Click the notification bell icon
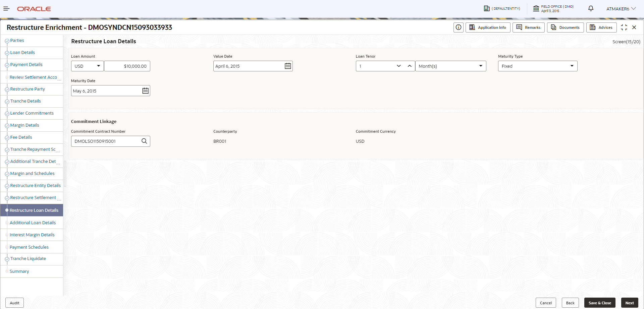Viewport: 644px width, 309px height. (x=591, y=8)
